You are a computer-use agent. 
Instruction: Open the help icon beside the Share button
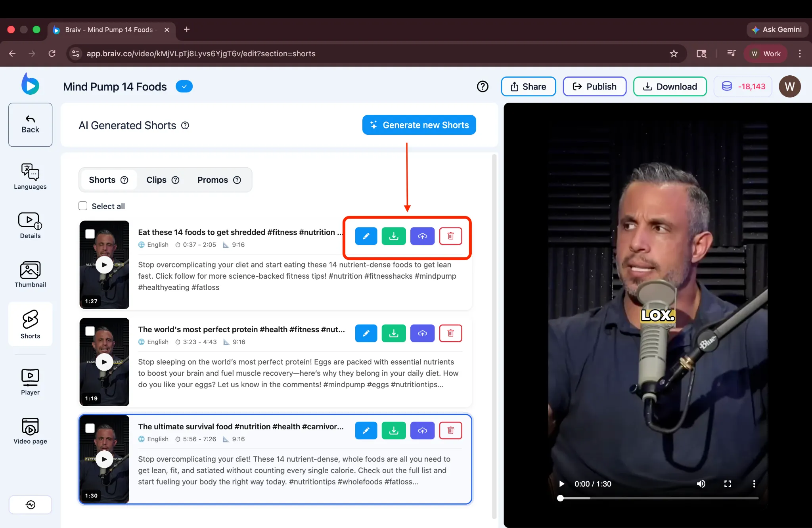click(483, 86)
